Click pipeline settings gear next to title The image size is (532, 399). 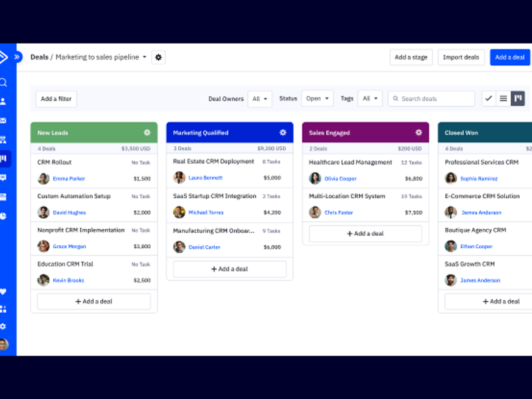(158, 57)
